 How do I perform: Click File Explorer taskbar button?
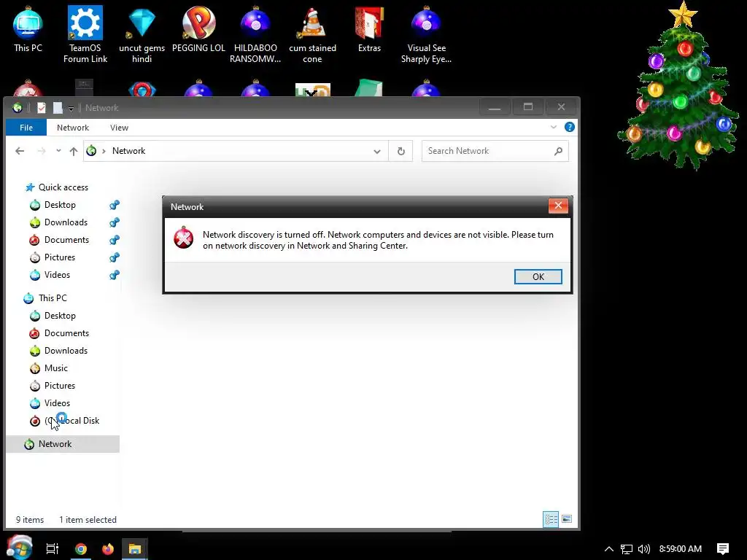135,549
